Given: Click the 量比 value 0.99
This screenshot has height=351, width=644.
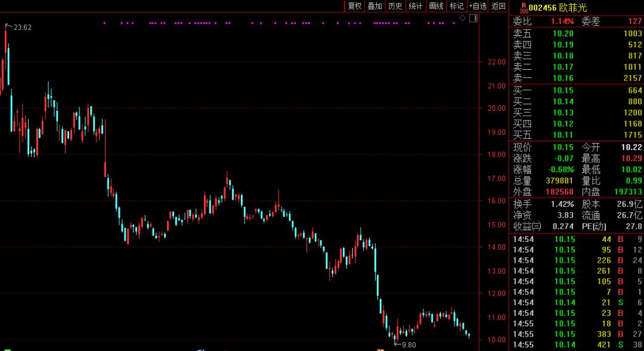Looking at the screenshot, I should click(634, 181).
